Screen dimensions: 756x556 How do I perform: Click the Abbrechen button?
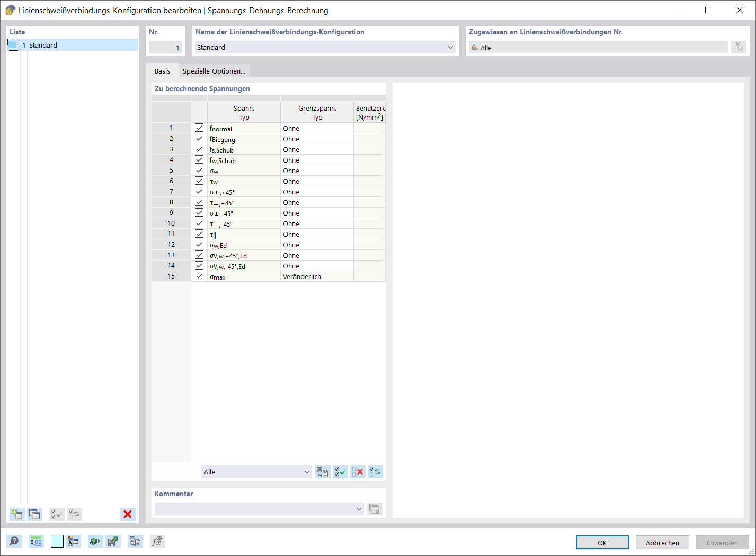pos(662,543)
